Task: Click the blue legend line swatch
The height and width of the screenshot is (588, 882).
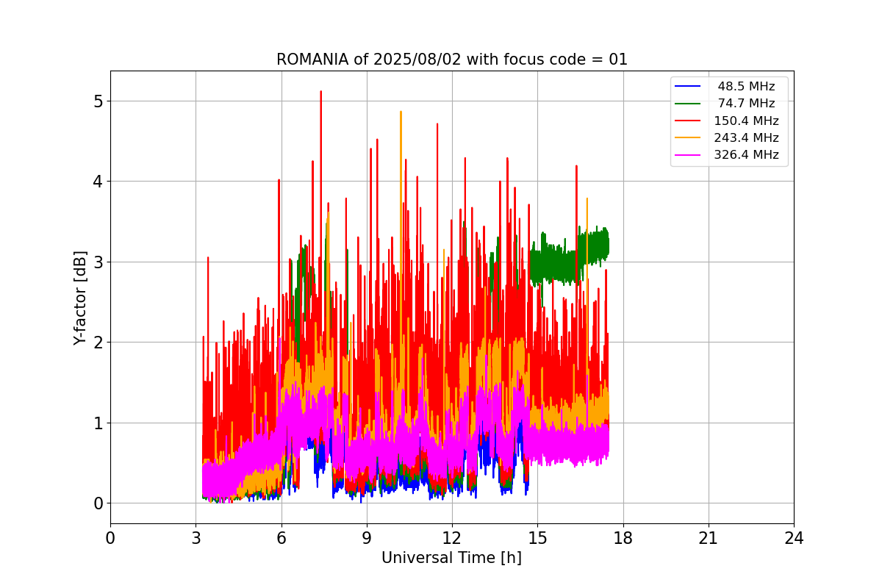Action: pos(687,87)
